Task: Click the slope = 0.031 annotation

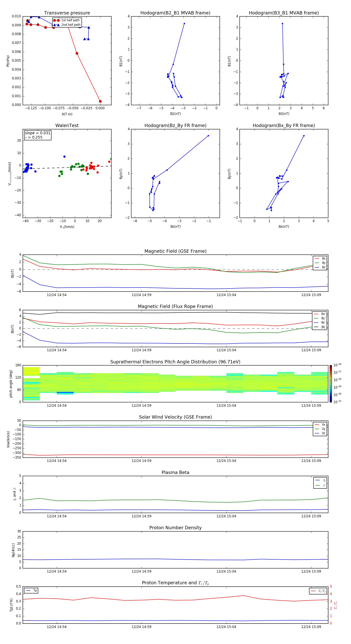Action: [37, 133]
